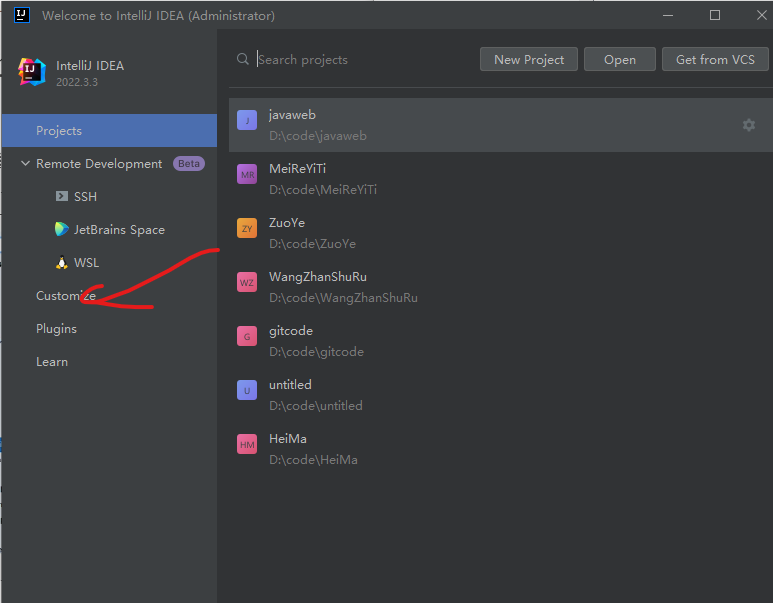Viewport: 773px width, 603px height.
Task: Click path D:\code\WangZhanShuRu
Action: (x=343, y=298)
